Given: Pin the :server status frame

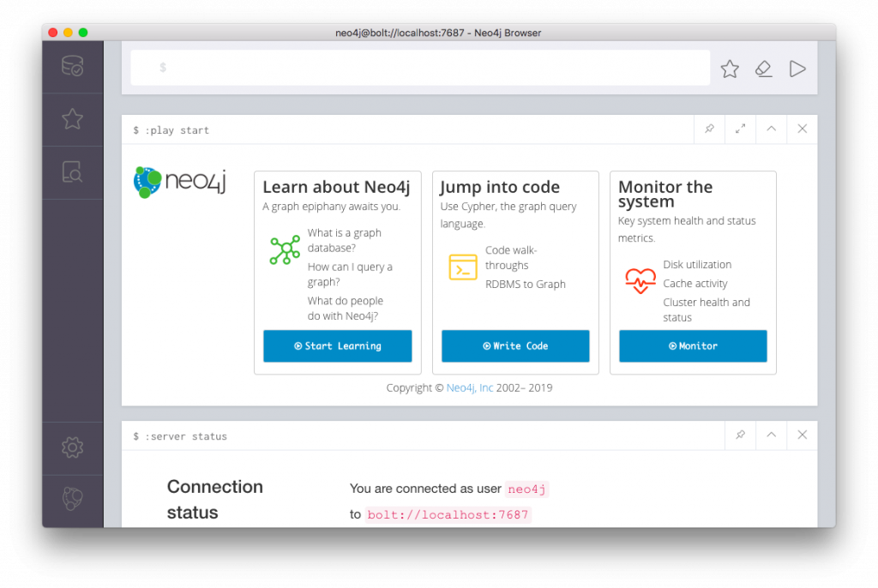Looking at the screenshot, I should pos(740,435).
